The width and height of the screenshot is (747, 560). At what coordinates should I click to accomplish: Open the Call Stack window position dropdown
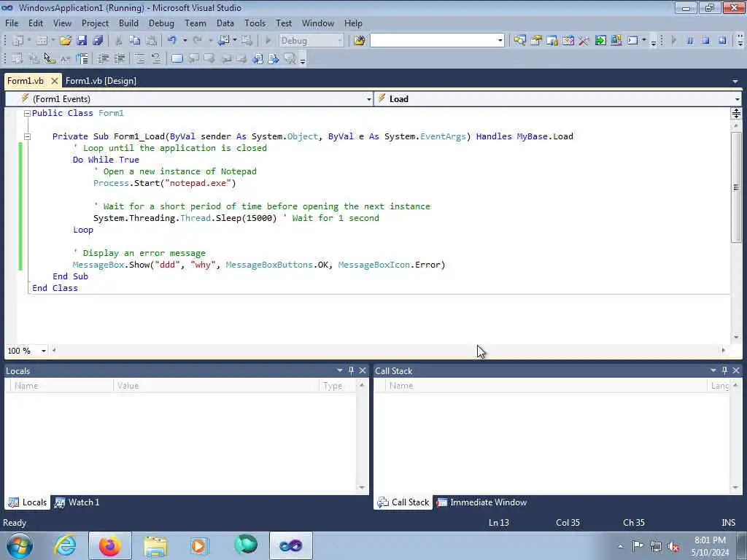click(x=713, y=370)
